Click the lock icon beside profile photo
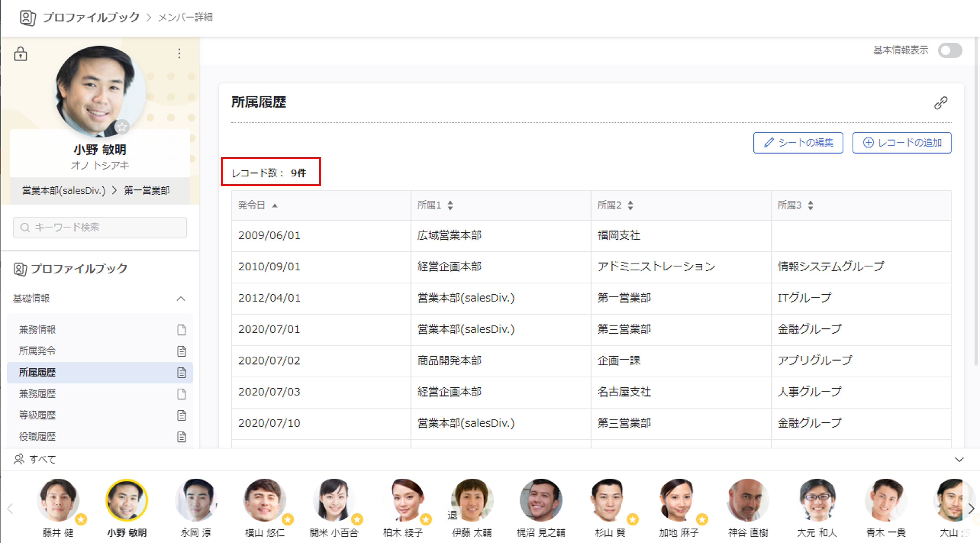 (20, 54)
